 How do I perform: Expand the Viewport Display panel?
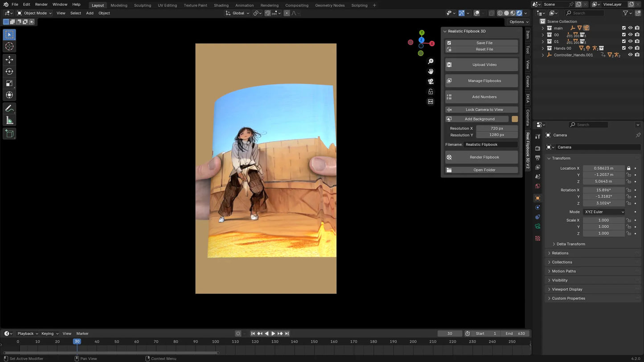(566, 289)
